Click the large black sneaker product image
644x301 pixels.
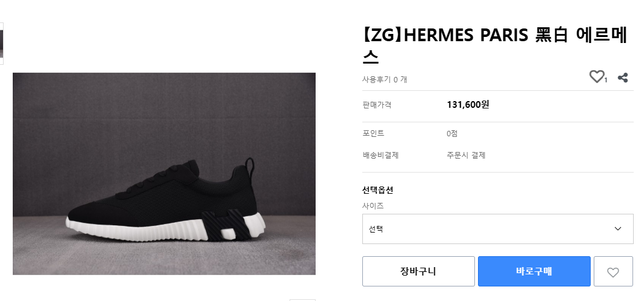tap(164, 174)
